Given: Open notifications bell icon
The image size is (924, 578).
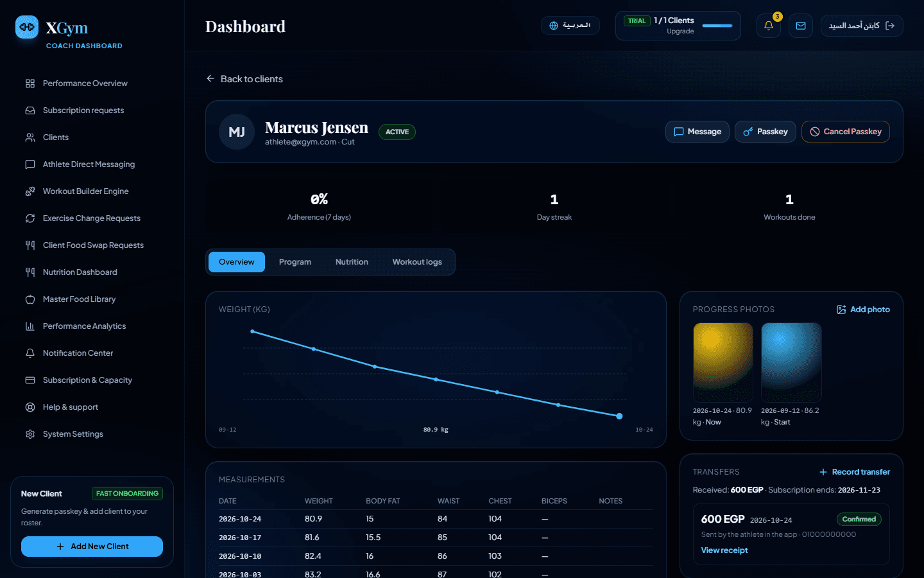Looking at the screenshot, I should click(x=769, y=26).
